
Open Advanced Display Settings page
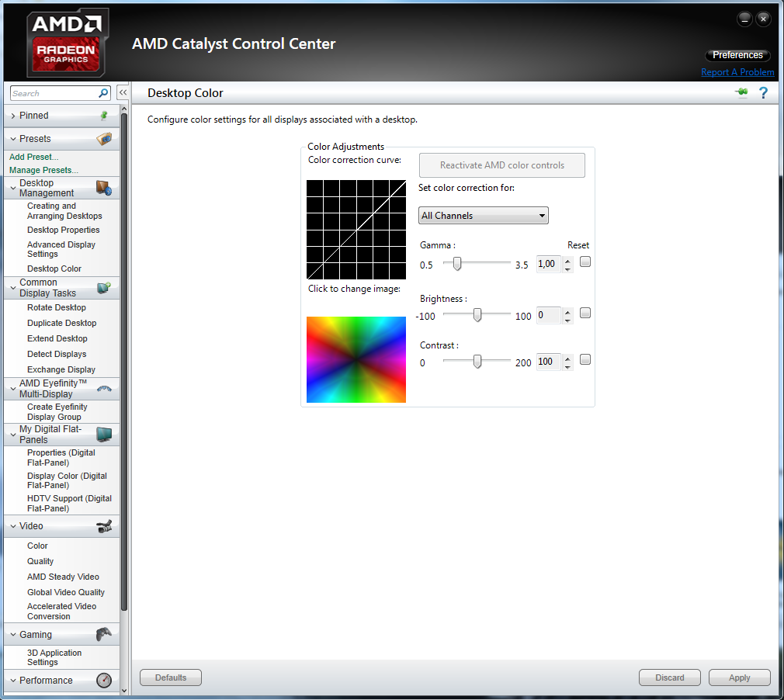click(61, 249)
